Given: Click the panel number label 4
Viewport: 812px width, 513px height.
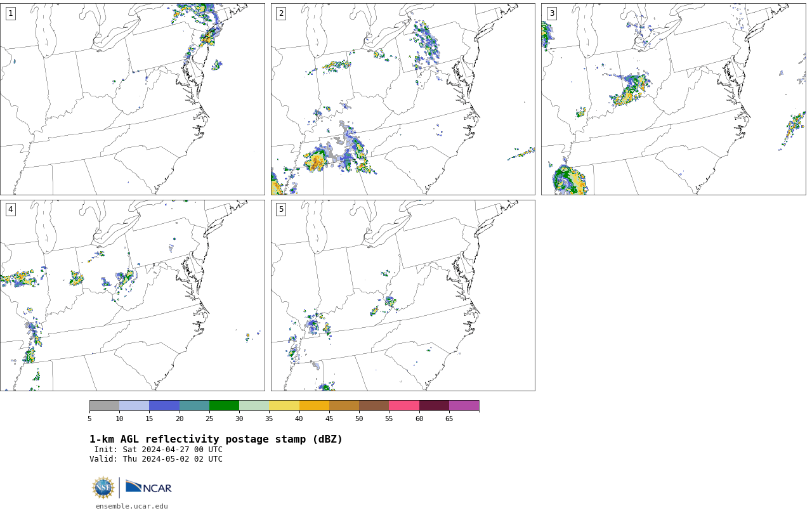Looking at the screenshot, I should (x=10, y=209).
